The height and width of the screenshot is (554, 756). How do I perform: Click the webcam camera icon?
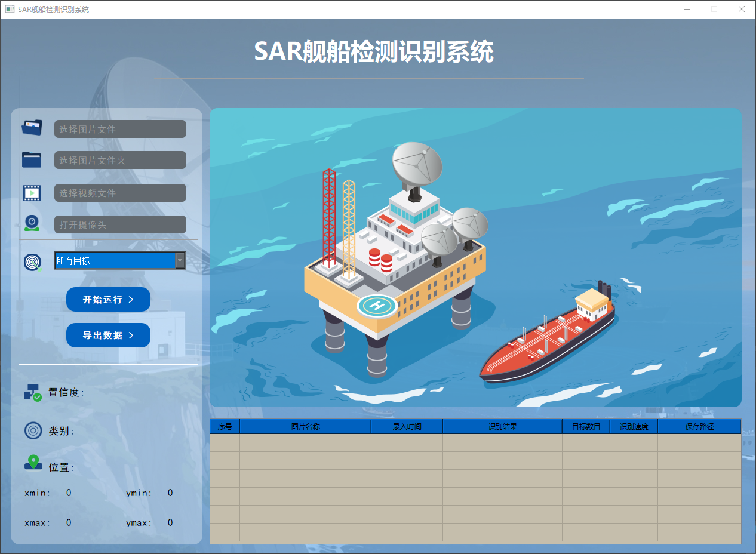[x=32, y=223]
